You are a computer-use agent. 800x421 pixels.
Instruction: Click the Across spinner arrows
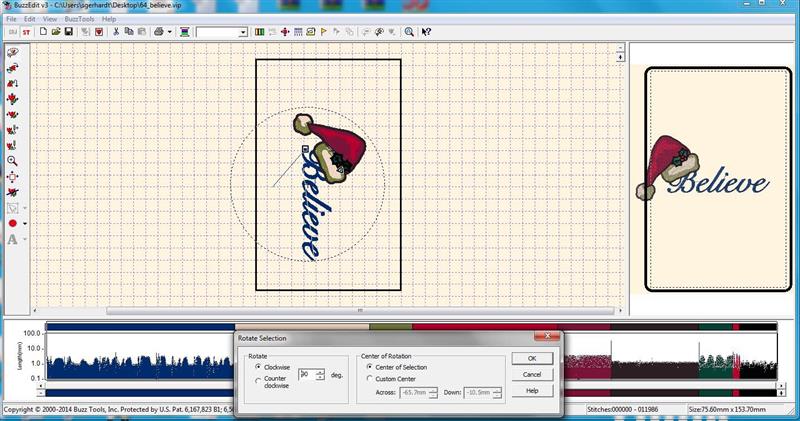(x=433, y=392)
